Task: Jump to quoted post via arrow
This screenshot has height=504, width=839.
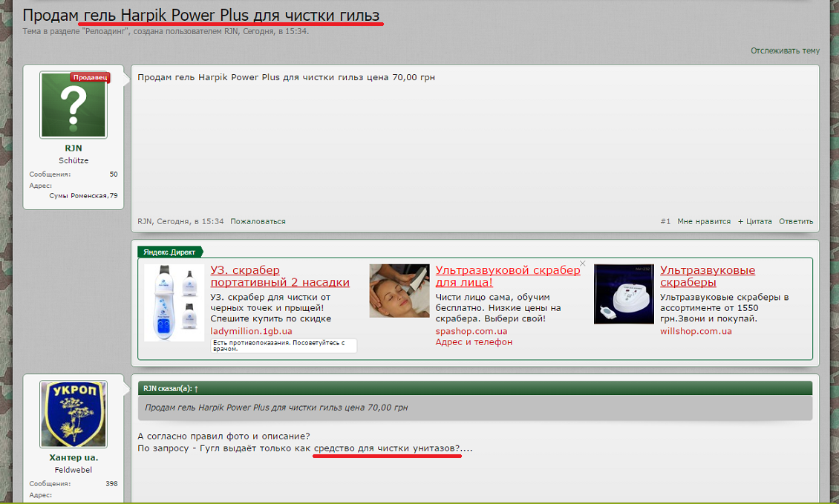Action: coord(196,389)
